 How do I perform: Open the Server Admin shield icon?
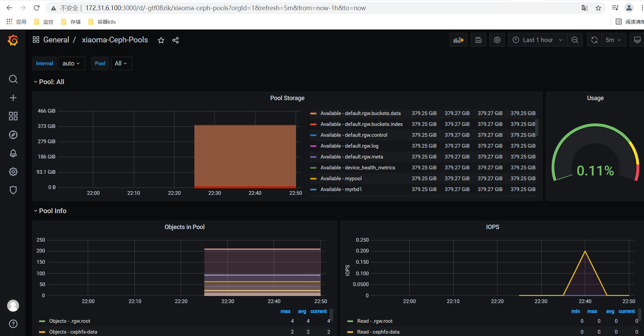tap(13, 190)
